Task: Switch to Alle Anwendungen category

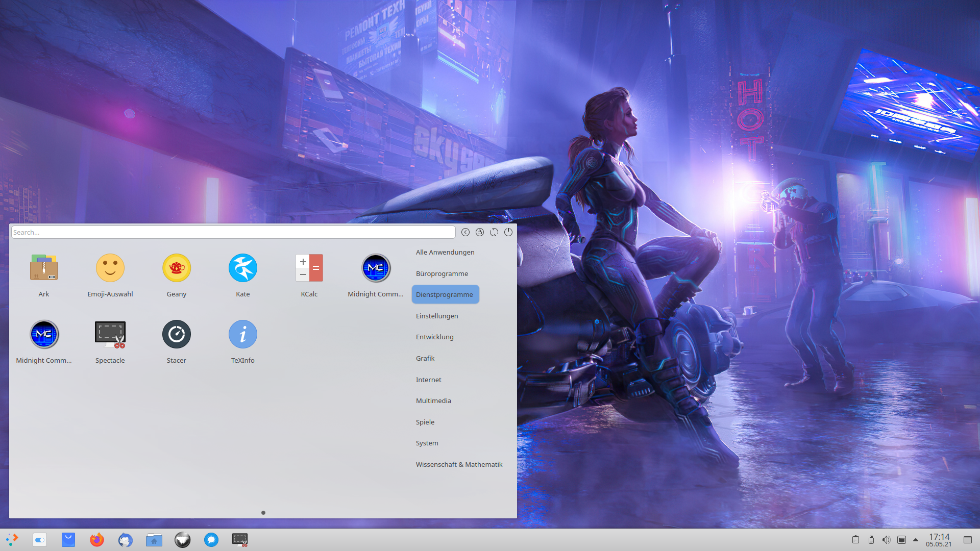Action: [x=445, y=252]
